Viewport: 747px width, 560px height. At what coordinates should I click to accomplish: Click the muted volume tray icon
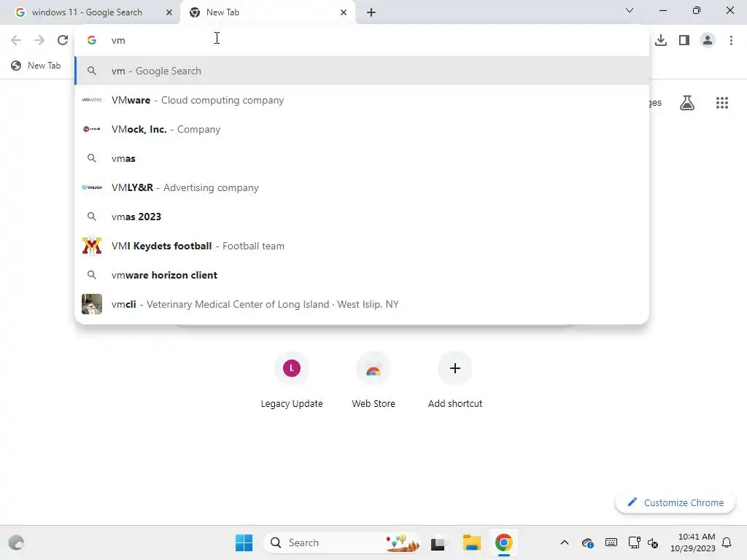coord(653,542)
